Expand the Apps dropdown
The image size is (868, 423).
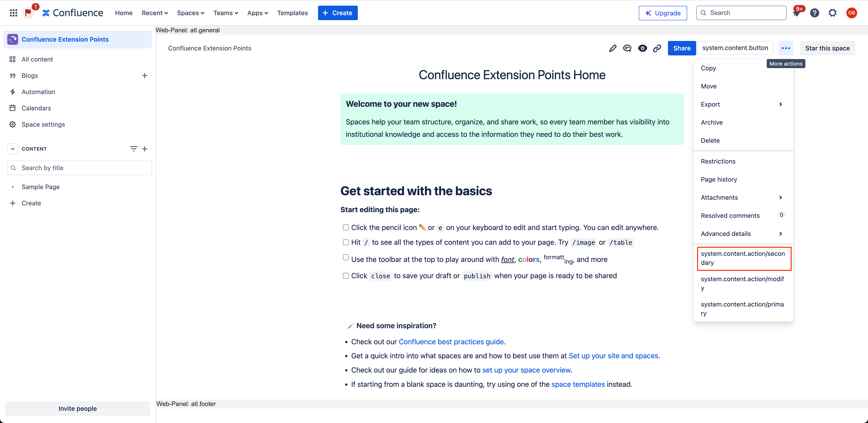(x=257, y=13)
